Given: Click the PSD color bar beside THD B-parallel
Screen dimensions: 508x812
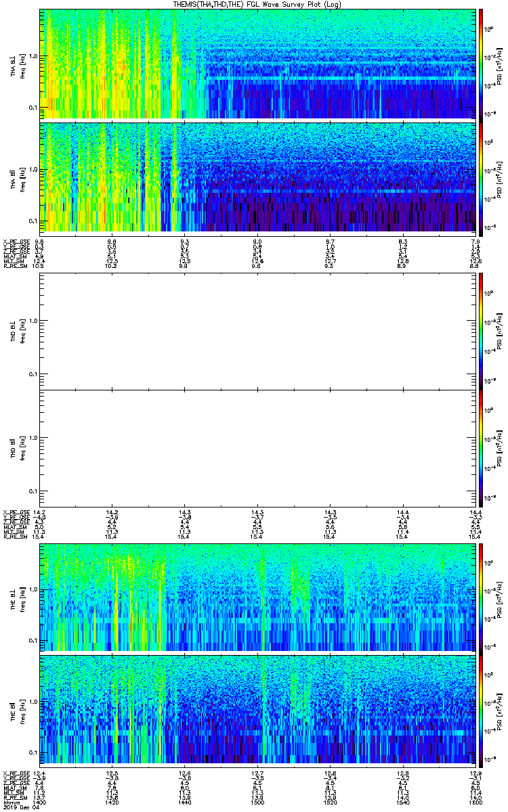Looking at the screenshot, I should (482, 448).
